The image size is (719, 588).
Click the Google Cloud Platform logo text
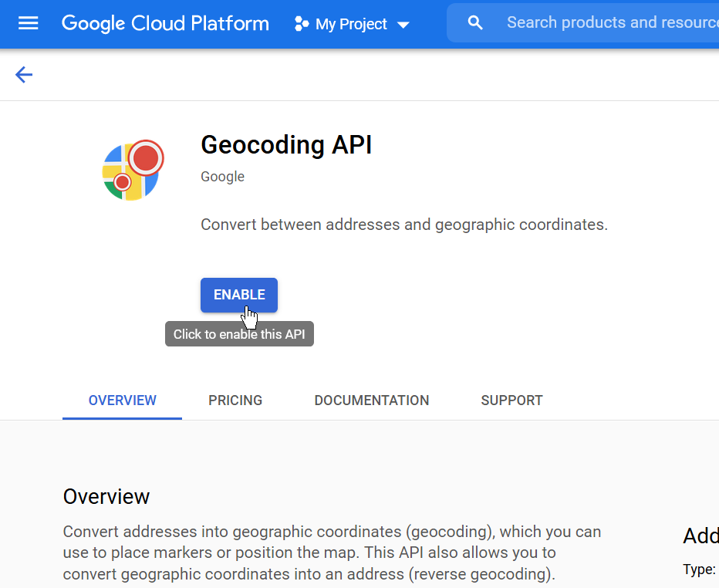pos(165,23)
